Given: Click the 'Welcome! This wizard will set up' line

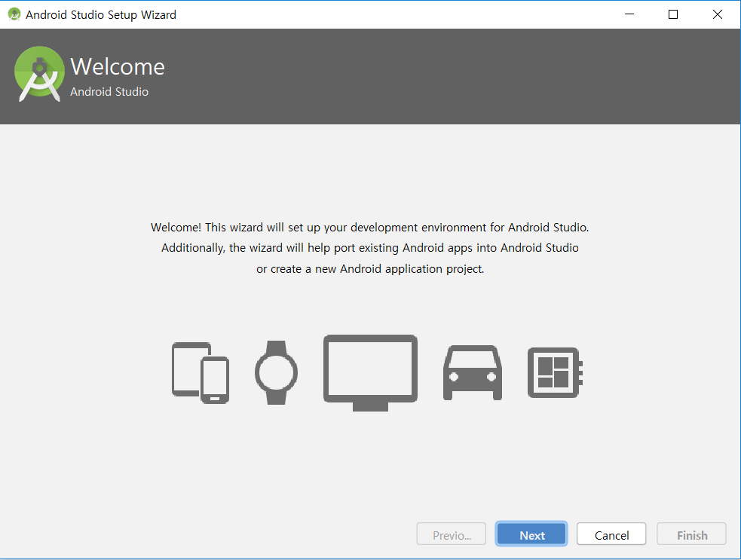Looking at the screenshot, I should pos(369,228).
